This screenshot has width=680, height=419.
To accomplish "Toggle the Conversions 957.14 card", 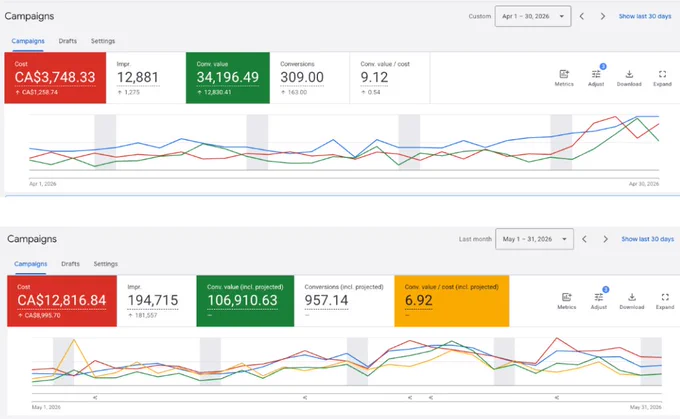I will pos(344,301).
